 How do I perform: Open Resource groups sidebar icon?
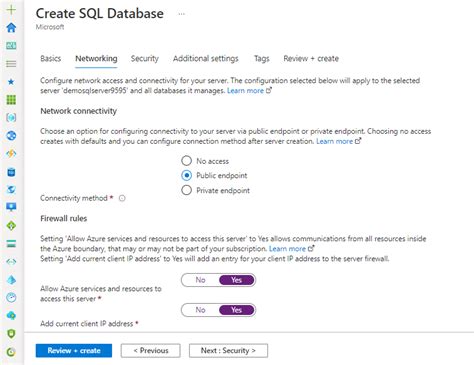pyautogui.click(x=11, y=117)
